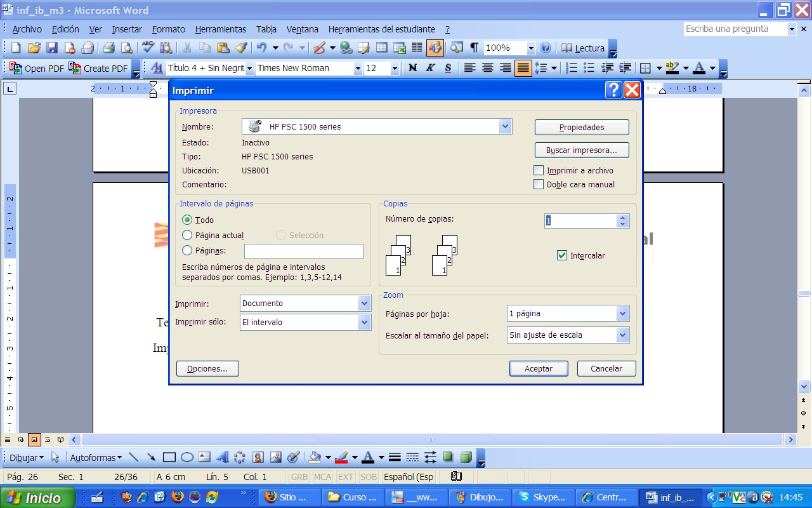Select the Páginas radio button
This screenshot has height=508, width=812.
pyautogui.click(x=187, y=250)
